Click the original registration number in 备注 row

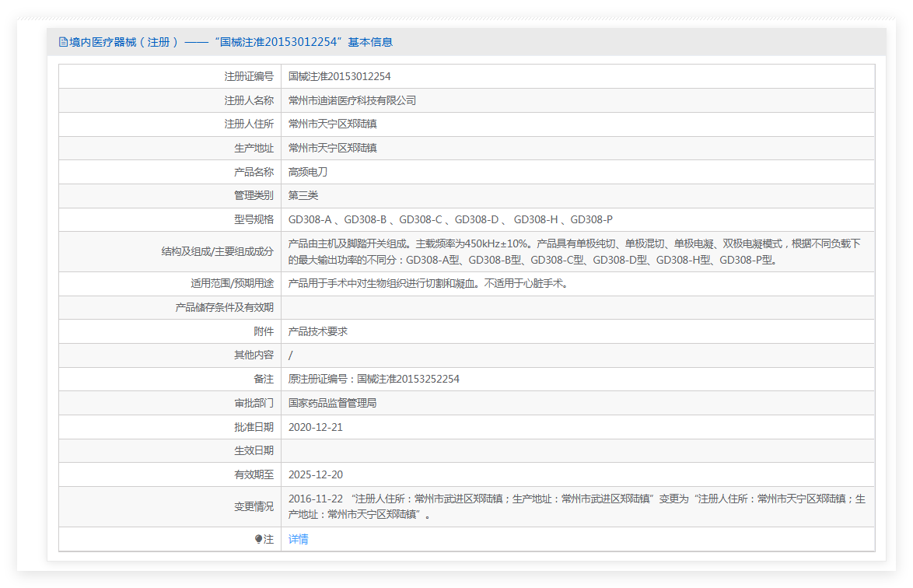[x=373, y=379]
